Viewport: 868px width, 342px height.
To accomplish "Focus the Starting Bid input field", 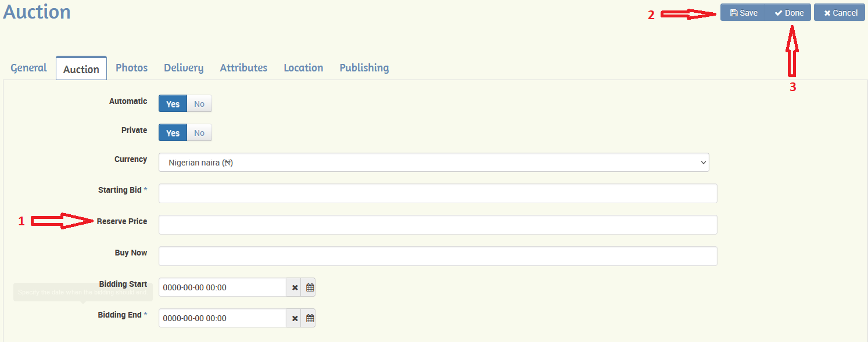I will pos(437,193).
